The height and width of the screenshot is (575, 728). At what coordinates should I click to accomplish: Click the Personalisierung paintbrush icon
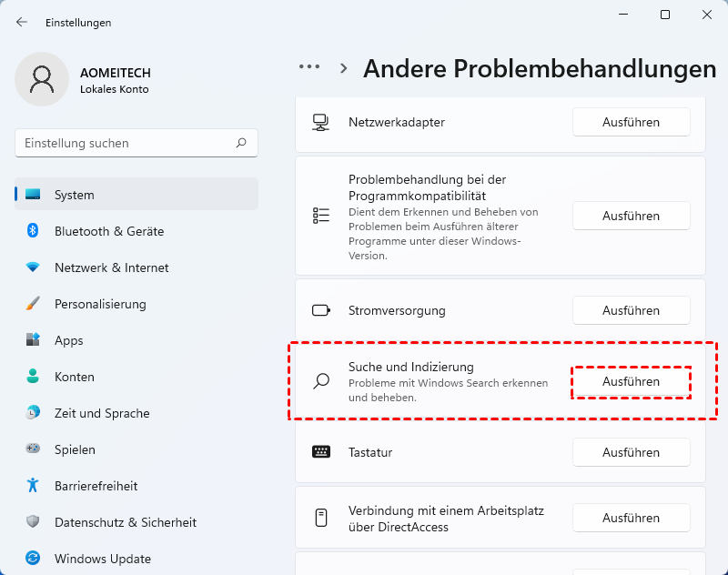[x=33, y=304]
